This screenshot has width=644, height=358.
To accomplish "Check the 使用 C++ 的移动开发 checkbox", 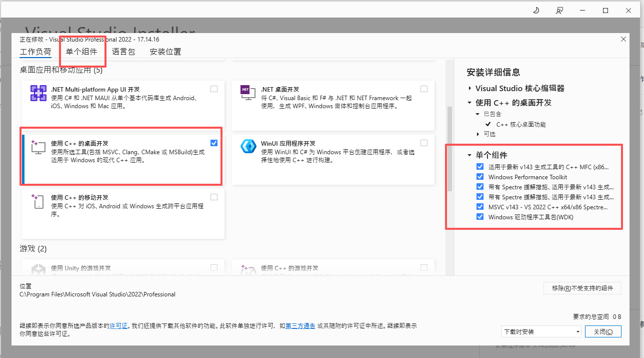I will tap(214, 197).
